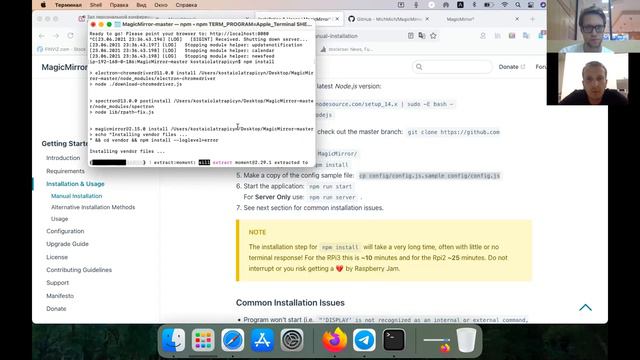The image size is (640, 360).
Task: Open Alternative Installation Methods link
Action: click(x=93, y=207)
